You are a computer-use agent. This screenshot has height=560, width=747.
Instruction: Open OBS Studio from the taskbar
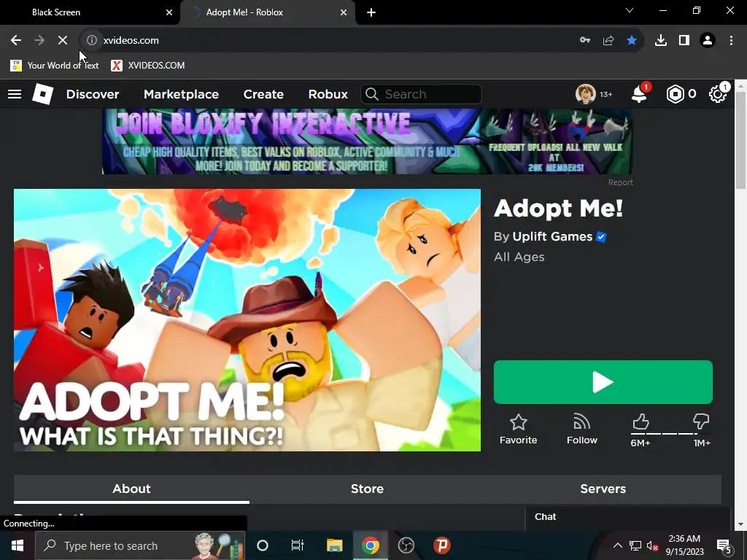pos(406,545)
